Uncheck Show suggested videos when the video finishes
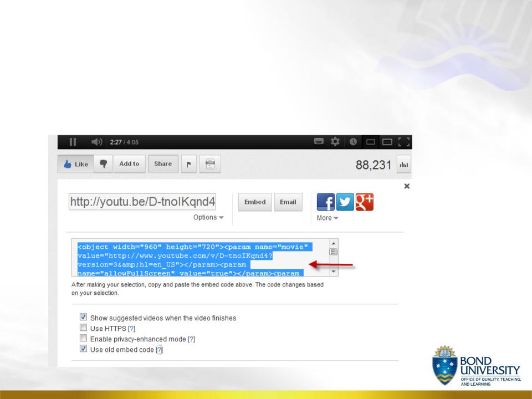This screenshot has width=532, height=399. point(84,317)
